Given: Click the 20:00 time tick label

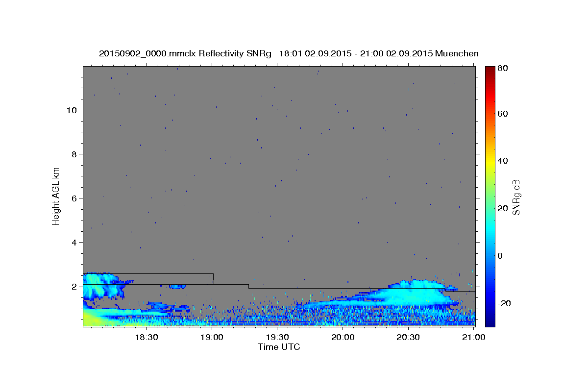Looking at the screenshot, I should [x=343, y=338].
